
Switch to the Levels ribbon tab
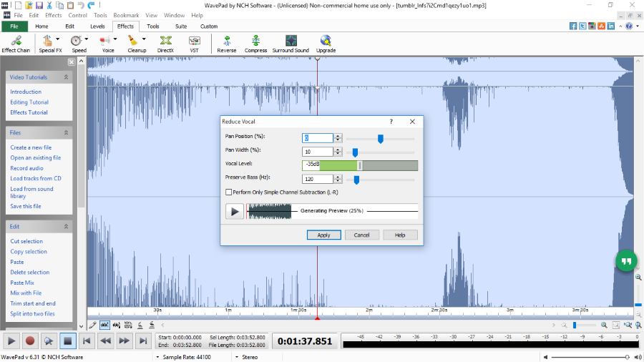[x=97, y=26]
